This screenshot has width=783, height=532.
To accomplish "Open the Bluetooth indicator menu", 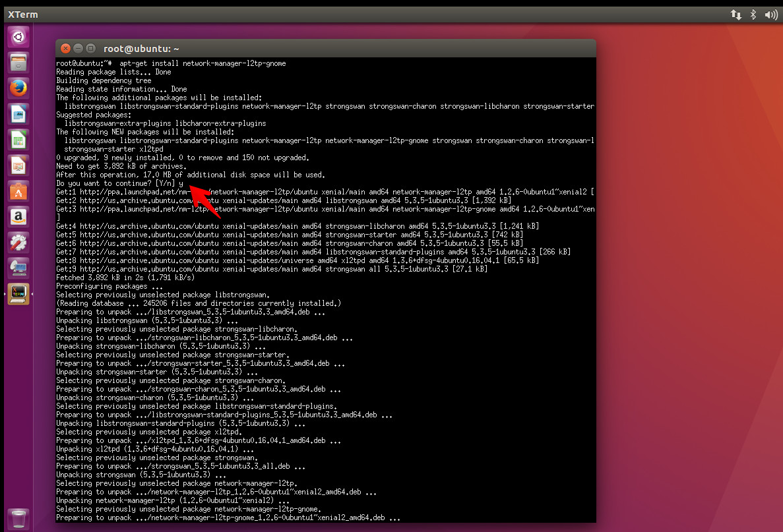I will pos(753,15).
